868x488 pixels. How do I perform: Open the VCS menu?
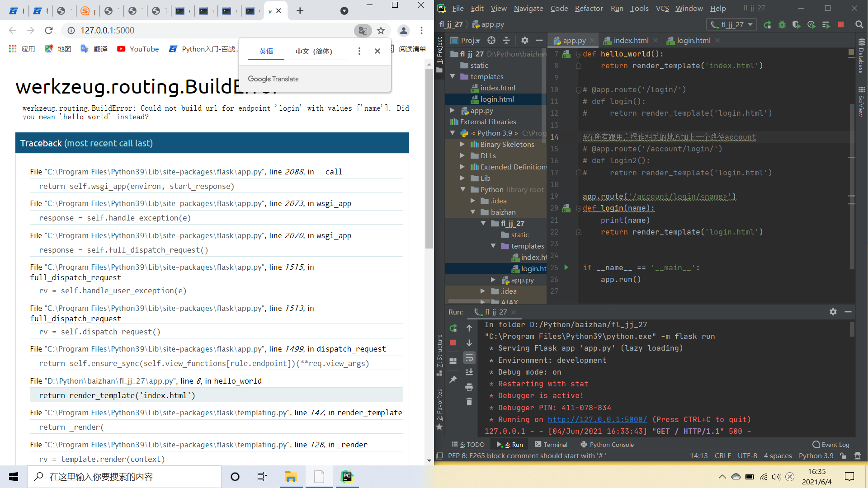click(662, 8)
